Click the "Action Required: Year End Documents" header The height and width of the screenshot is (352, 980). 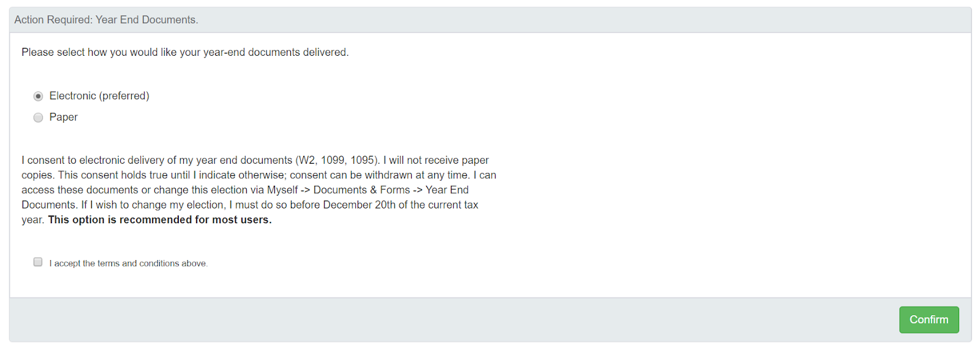106,20
